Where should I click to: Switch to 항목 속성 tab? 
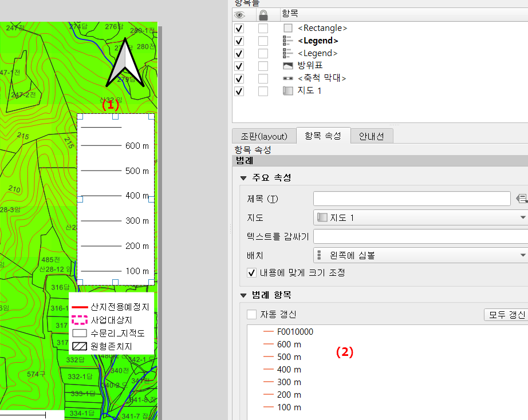point(323,136)
